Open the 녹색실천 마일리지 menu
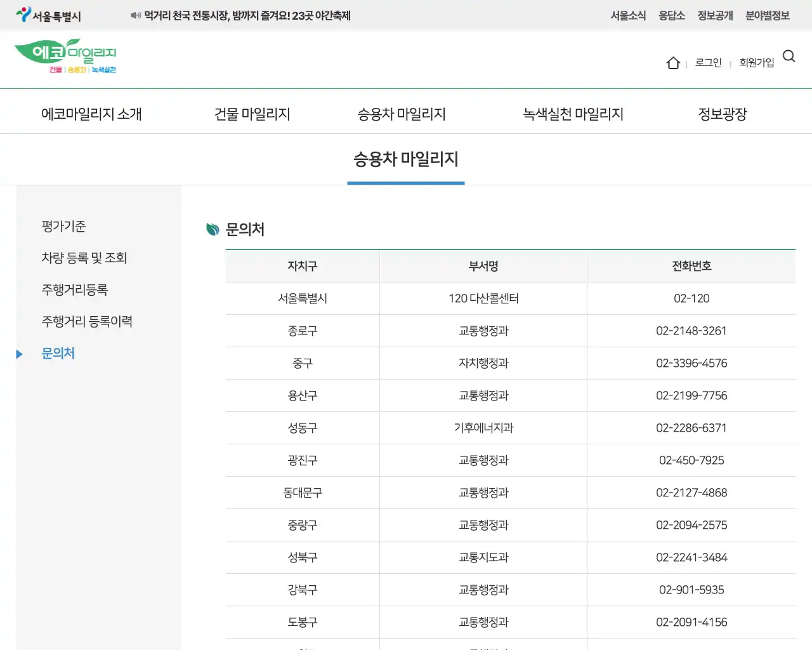The height and width of the screenshot is (650, 812). (573, 114)
